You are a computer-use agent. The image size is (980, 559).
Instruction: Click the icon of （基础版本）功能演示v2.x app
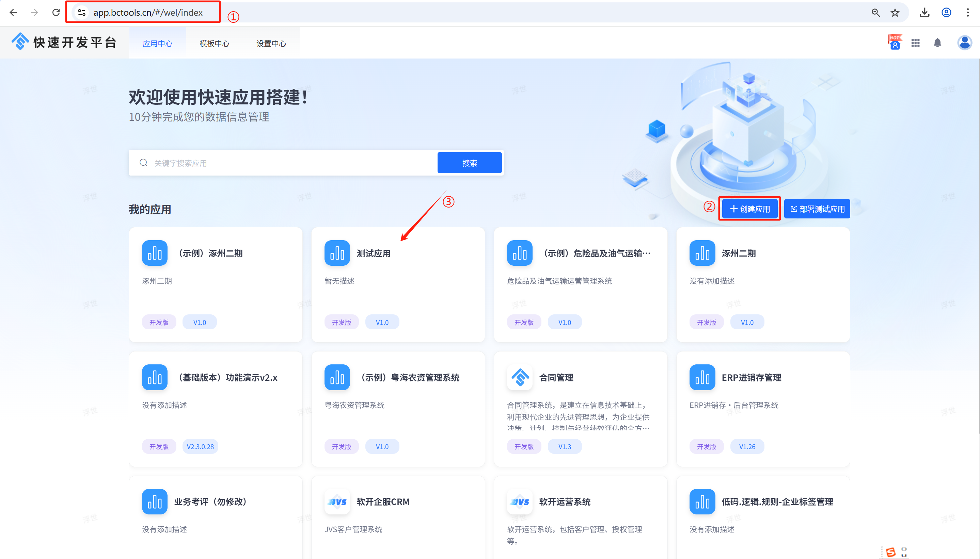pyautogui.click(x=155, y=377)
